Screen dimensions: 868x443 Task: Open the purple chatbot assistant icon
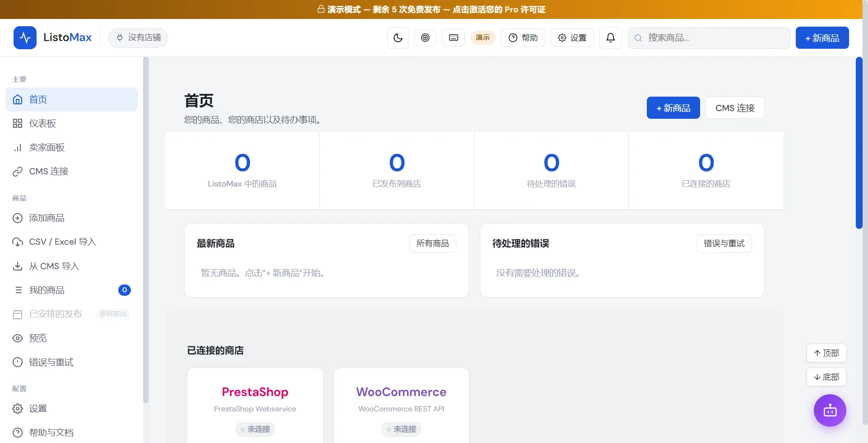(830, 410)
